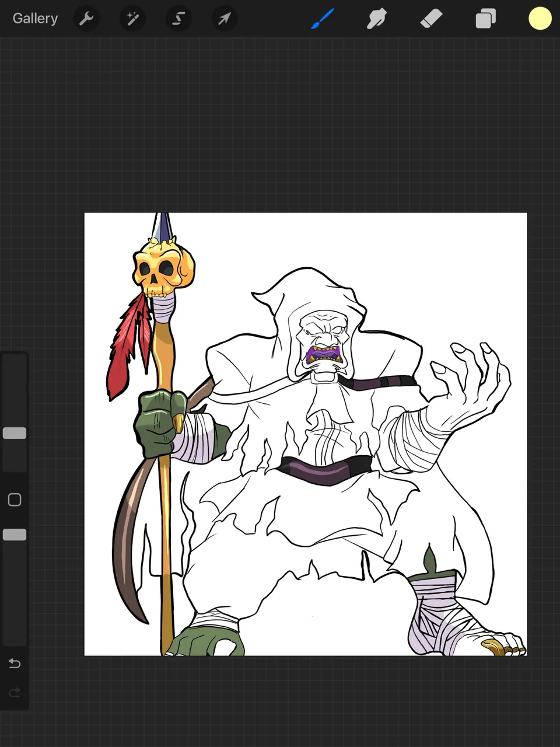Undo the last action
This screenshot has width=560, height=747.
(15, 664)
